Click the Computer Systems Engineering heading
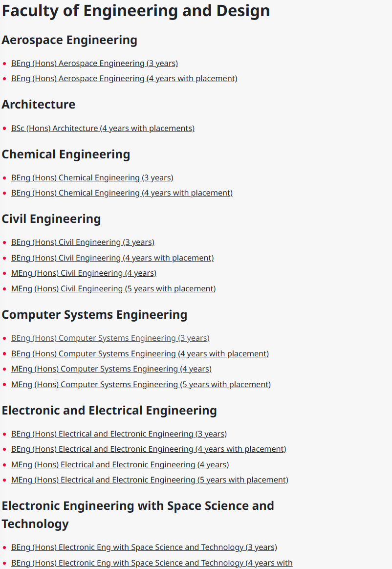The height and width of the screenshot is (569, 392). [94, 315]
